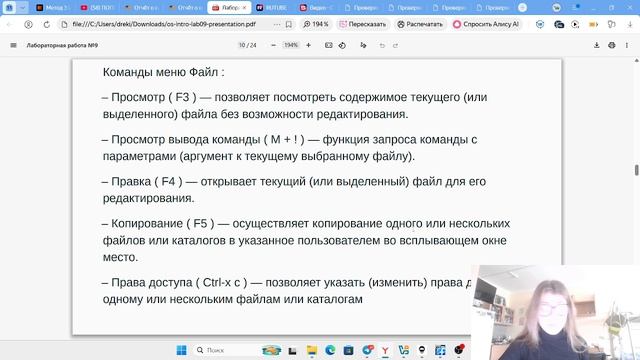Print the PDF via printer icon
The width and height of the screenshot is (640, 360).
[x=612, y=45]
